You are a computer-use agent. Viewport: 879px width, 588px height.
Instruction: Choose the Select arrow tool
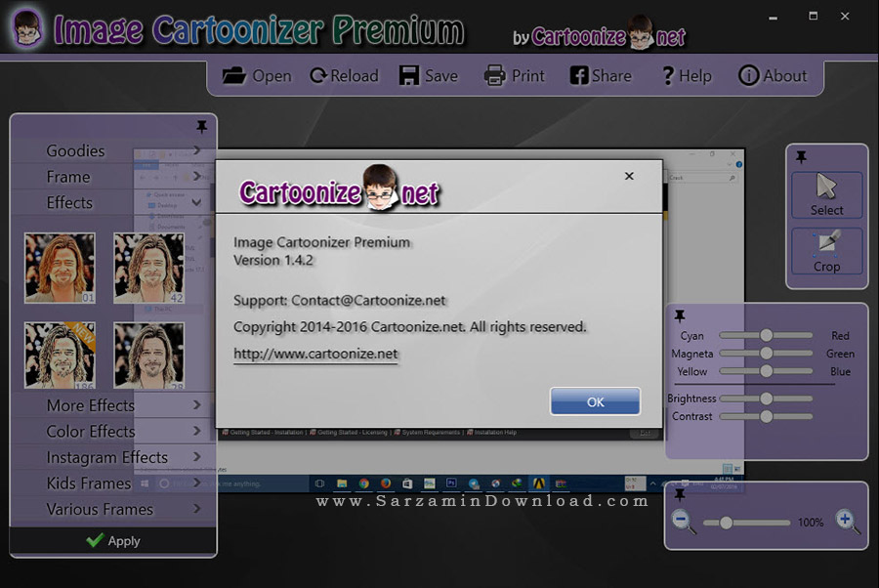pyautogui.click(x=827, y=194)
